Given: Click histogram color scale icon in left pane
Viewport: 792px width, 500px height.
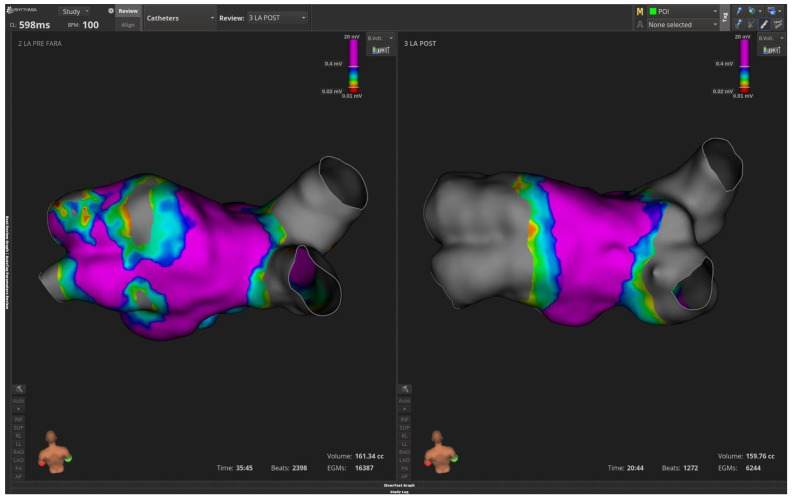Looking at the screenshot, I should click(380, 50).
